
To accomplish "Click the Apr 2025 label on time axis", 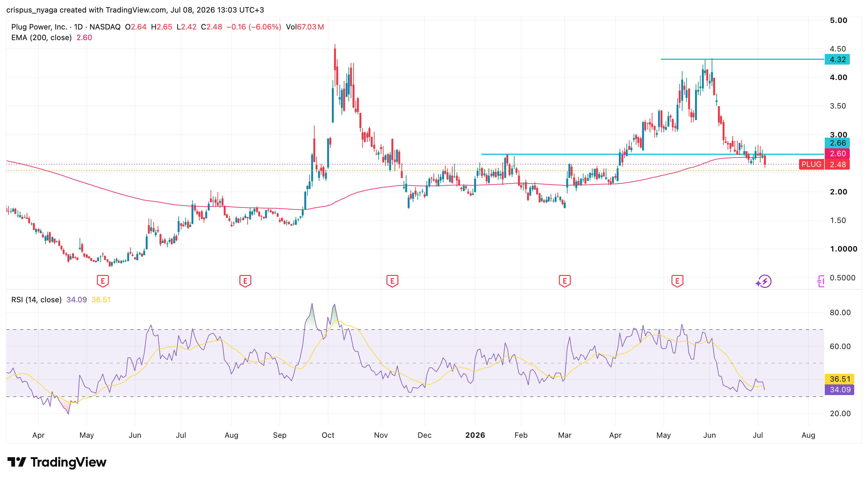I will [x=39, y=435].
